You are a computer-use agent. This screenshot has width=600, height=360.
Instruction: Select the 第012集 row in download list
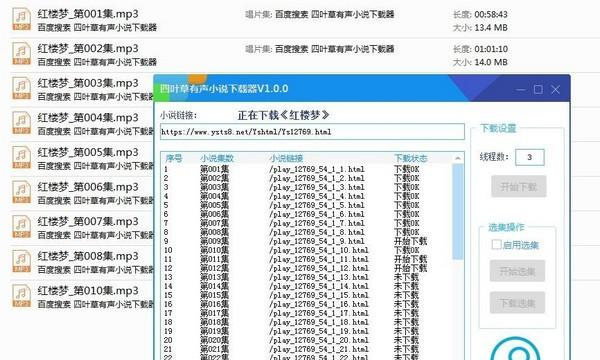[x=306, y=268]
